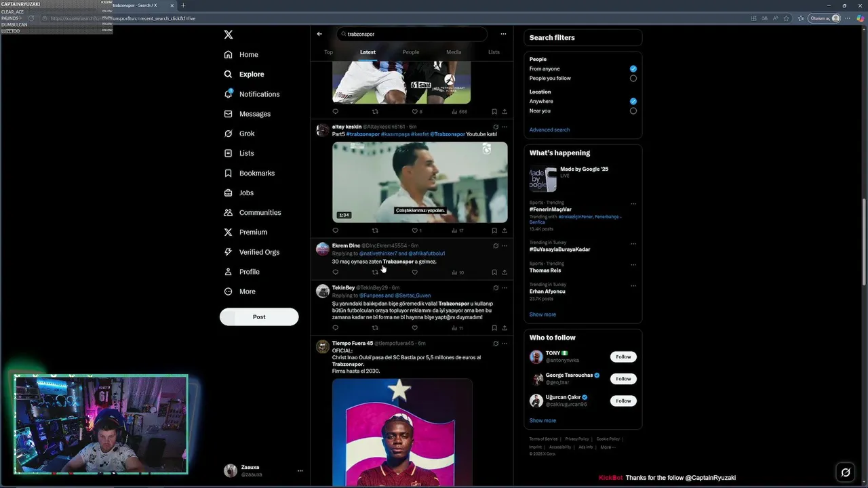Bookmark Ekrem Dinc's post
Image resolution: width=868 pixels, height=488 pixels.
click(494, 272)
